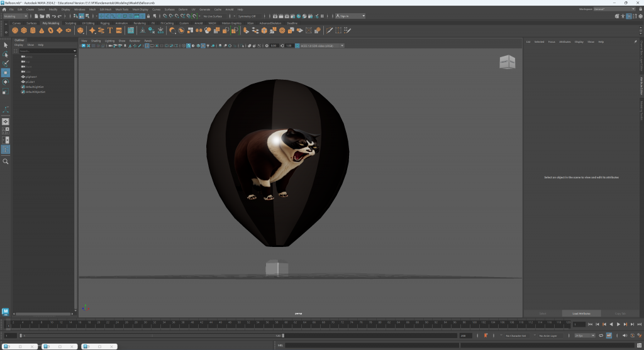Create a polygon cone from shelf

click(42, 30)
